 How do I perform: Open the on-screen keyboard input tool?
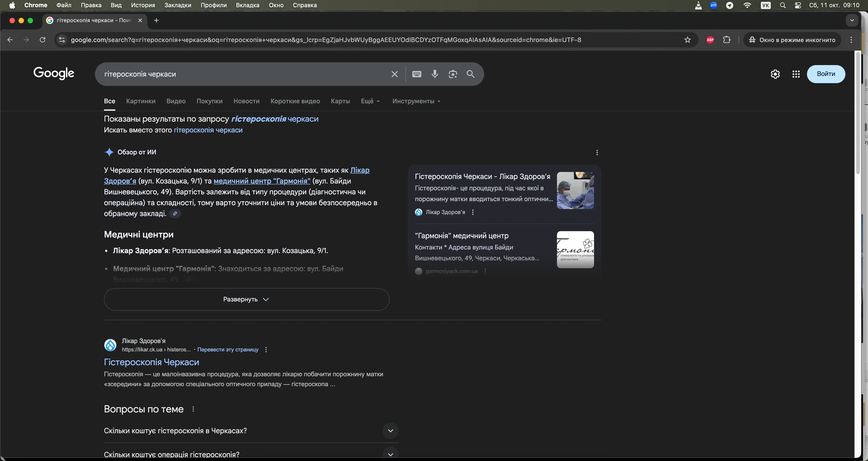coord(416,74)
